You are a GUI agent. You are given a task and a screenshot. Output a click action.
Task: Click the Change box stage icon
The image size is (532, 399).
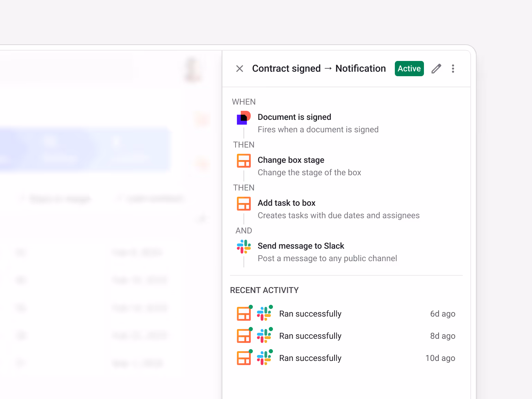[244, 161]
